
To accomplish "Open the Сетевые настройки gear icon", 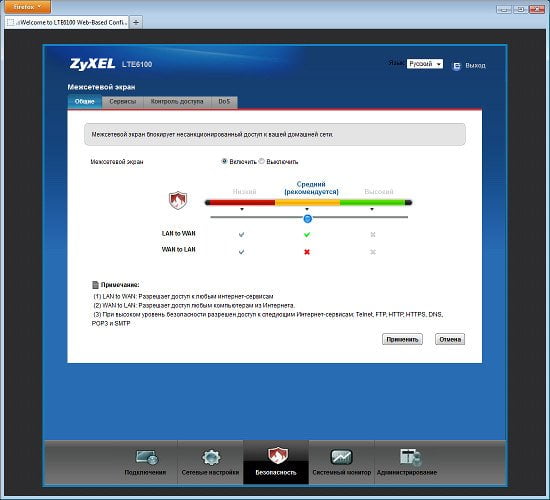I will point(211,458).
